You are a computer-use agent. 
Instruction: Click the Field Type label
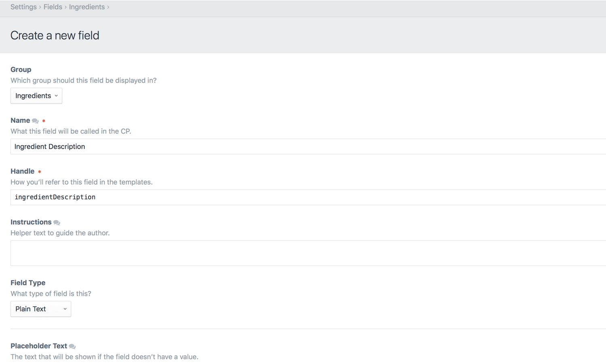pyautogui.click(x=28, y=283)
